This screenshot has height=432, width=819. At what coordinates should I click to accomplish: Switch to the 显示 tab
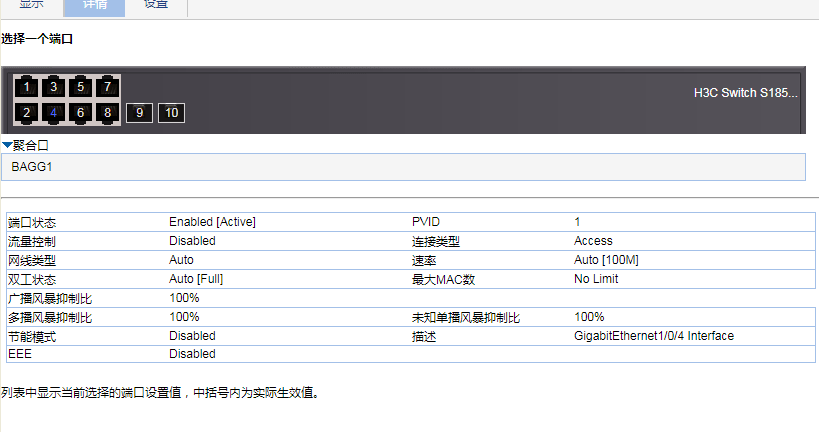click(x=32, y=5)
